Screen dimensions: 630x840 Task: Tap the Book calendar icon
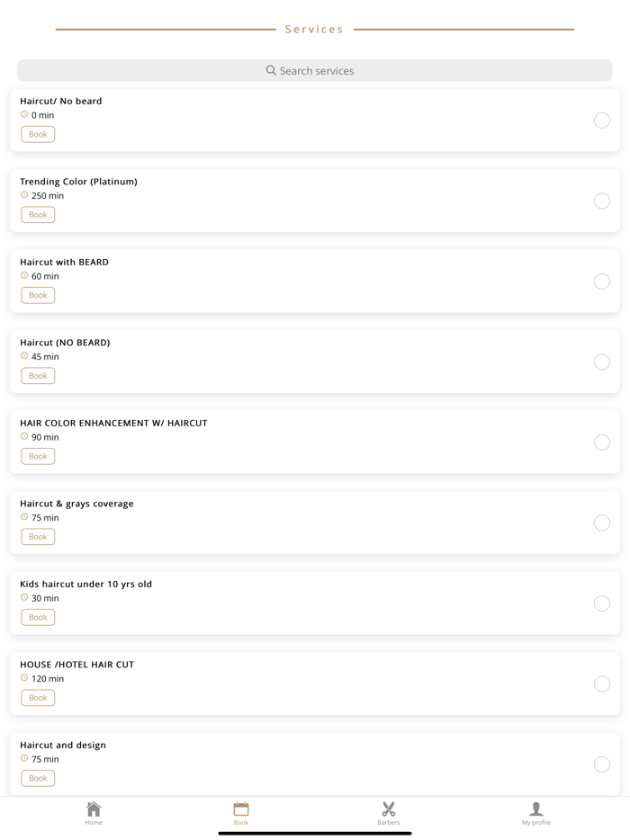(241, 809)
